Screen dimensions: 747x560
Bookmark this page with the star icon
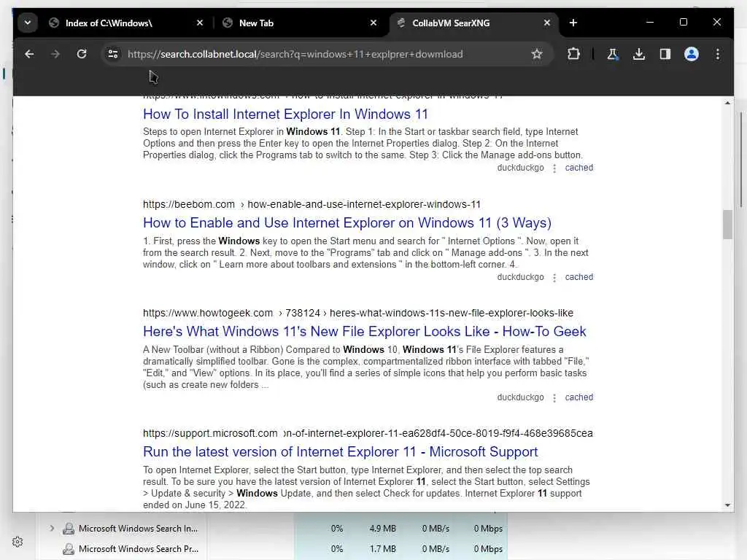(537, 54)
